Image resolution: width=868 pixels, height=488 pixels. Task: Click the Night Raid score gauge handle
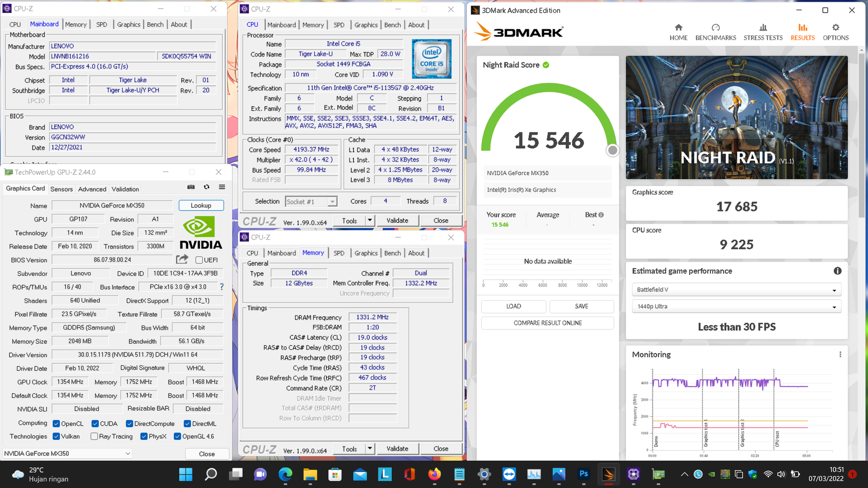click(612, 150)
